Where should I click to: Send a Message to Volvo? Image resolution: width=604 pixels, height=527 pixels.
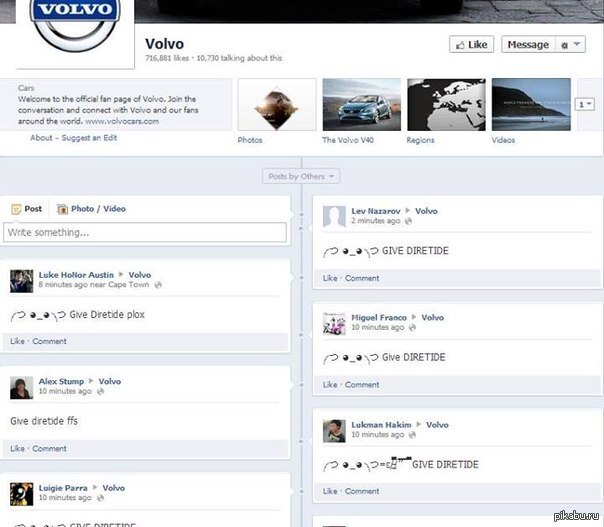pyautogui.click(x=528, y=45)
